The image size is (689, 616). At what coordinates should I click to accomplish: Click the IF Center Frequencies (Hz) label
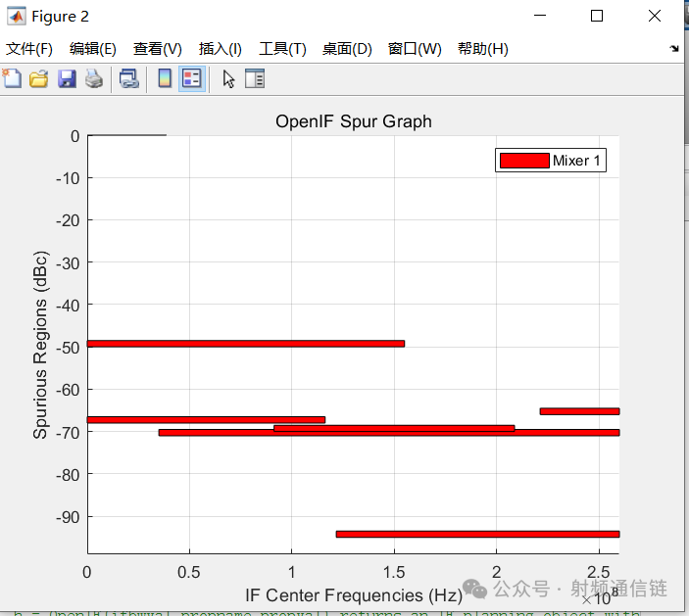click(x=354, y=595)
